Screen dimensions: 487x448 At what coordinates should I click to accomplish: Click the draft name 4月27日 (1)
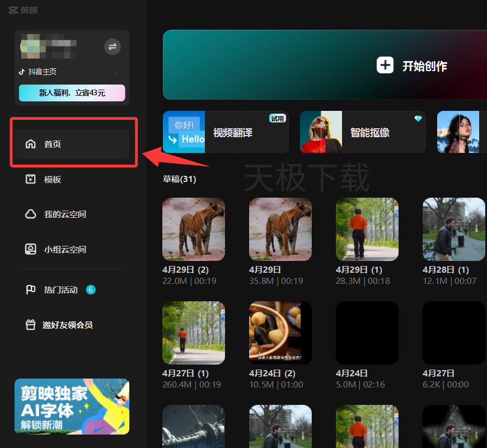pyautogui.click(x=185, y=373)
